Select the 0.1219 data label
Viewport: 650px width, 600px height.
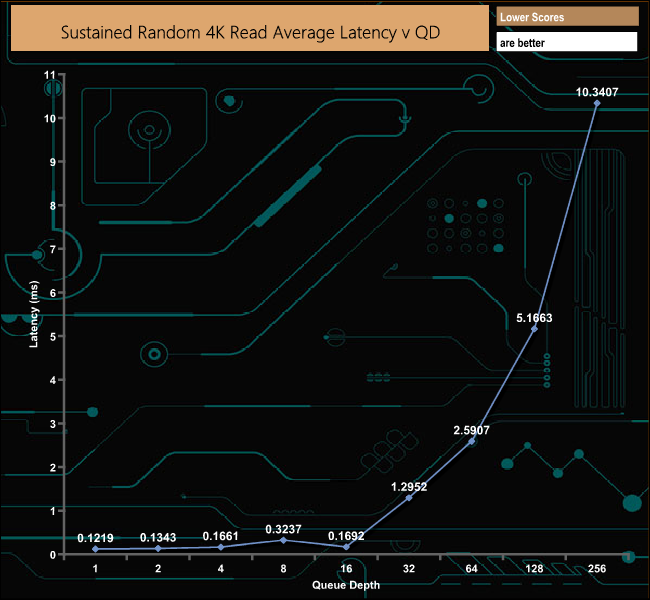[95, 538]
